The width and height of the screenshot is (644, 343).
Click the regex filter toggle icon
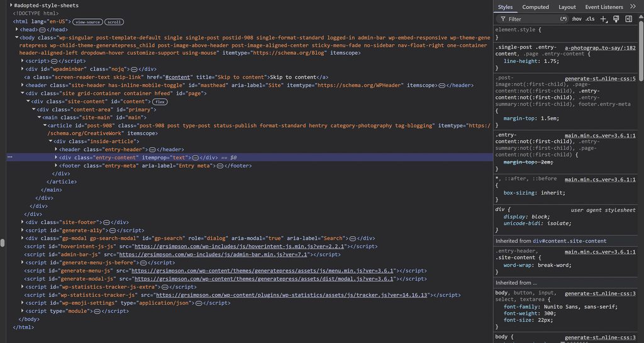[563, 19]
